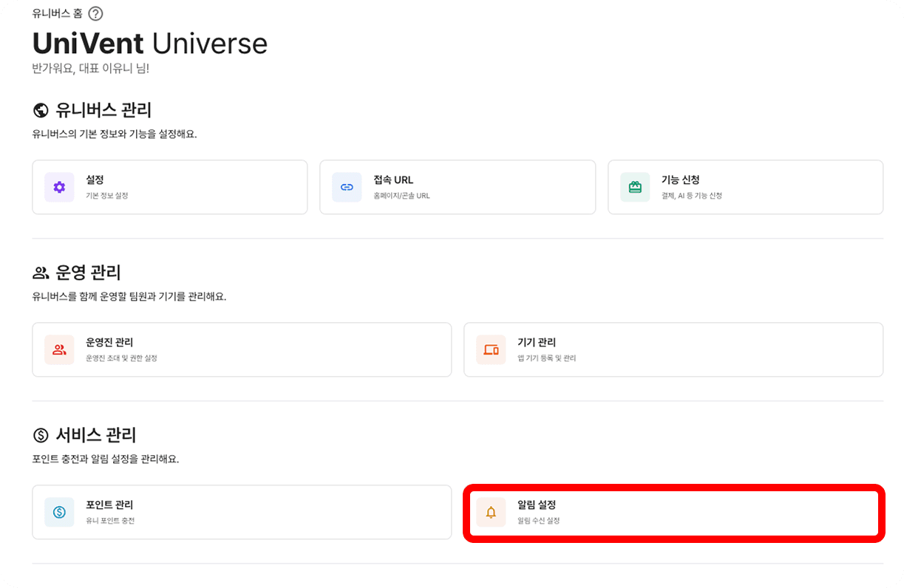Screen dimensions: 904x588
Task: Click the people icon on 운영진 관리 card
Action: click(x=59, y=349)
